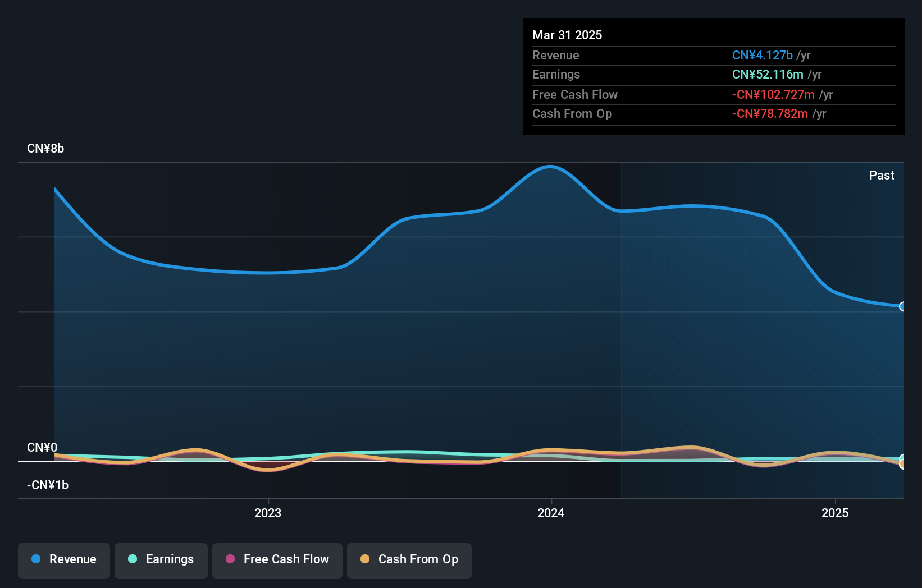Screen dimensions: 922x588
Task: Click the Past label on chart
Action: pos(882,175)
